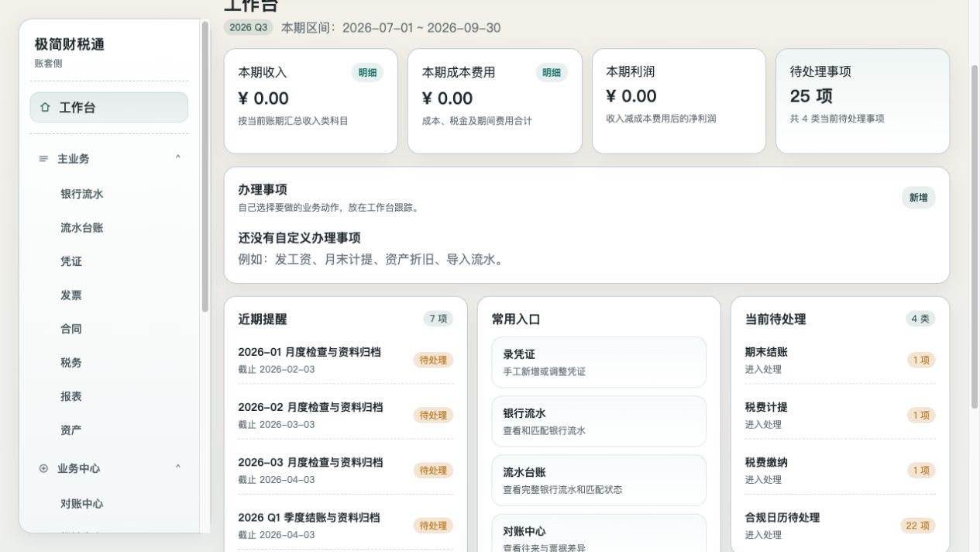Click the 本期区间 date range text
Image resolution: width=980 pixels, height=552 pixels.
390,28
